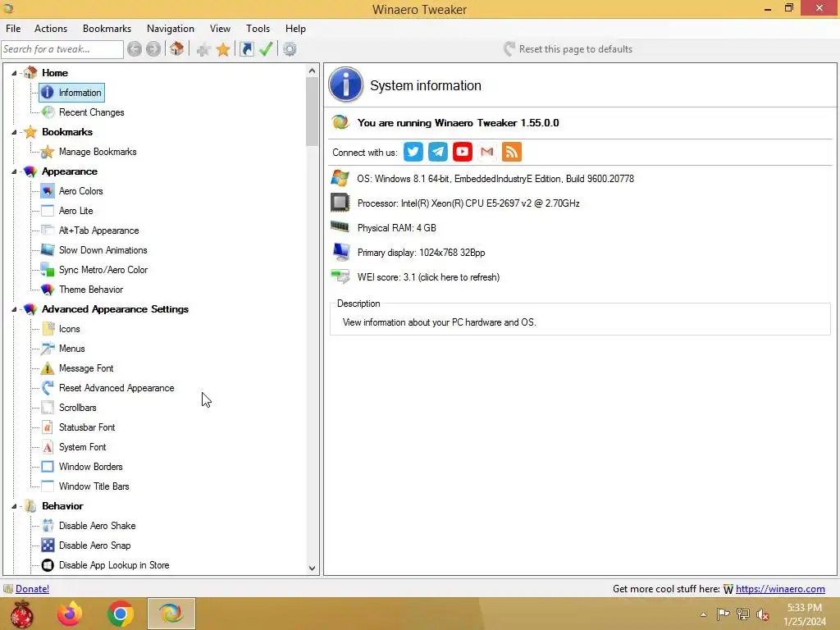Image resolution: width=840 pixels, height=630 pixels.
Task: Click the tree scrollbar down arrow
Action: point(313,568)
